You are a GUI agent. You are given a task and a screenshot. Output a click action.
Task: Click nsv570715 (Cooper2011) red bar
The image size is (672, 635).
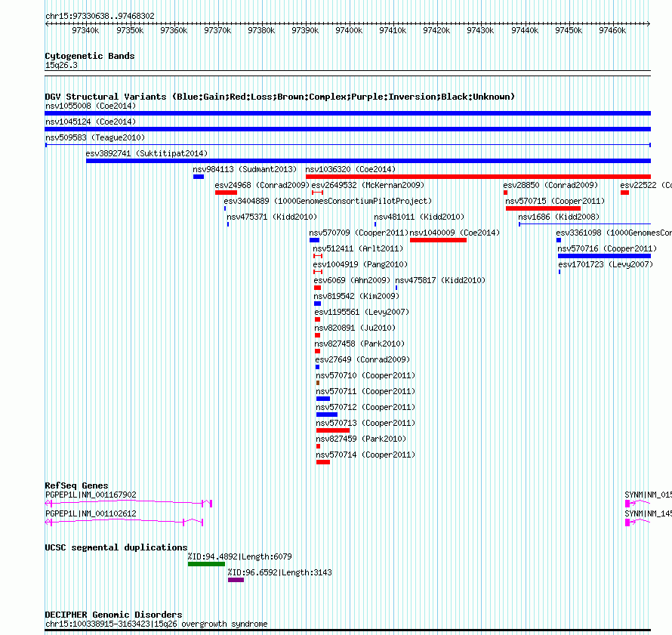point(543,208)
